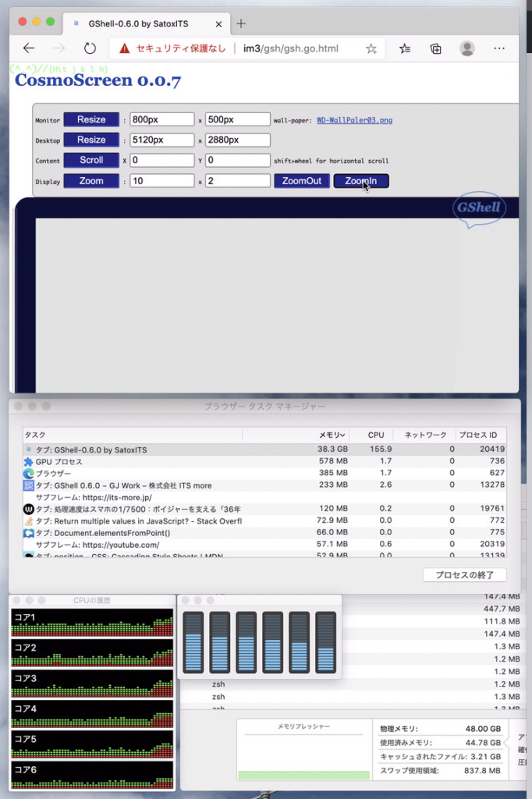Open the browser's three-dot settings menu
Image resolution: width=532 pixels, height=799 pixels.
[x=499, y=48]
